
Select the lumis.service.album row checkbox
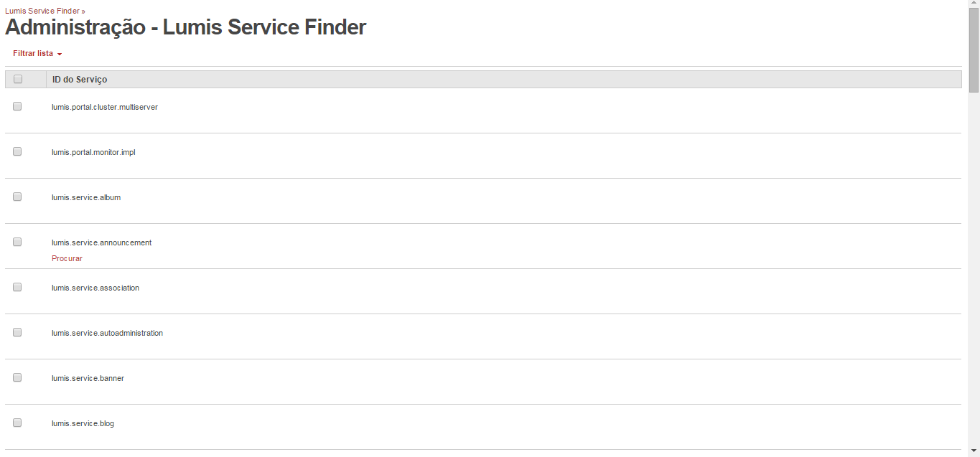(x=17, y=197)
